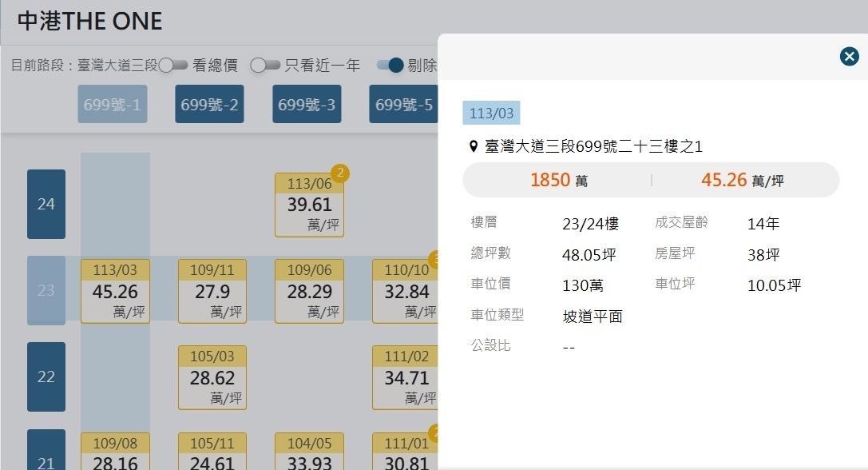The width and height of the screenshot is (868, 470).
Task: Select the 109/11 card priced 27.9萬/坪
Action: tap(212, 291)
